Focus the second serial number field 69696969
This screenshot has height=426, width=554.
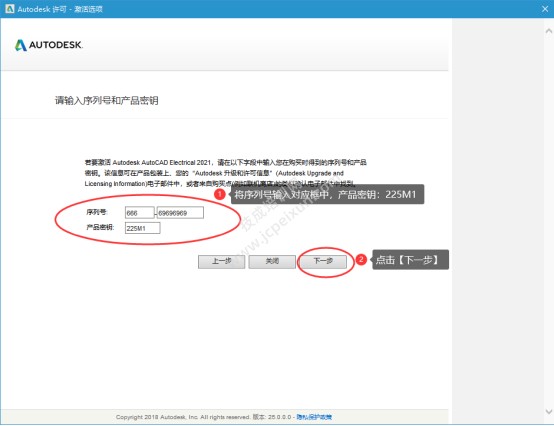click(x=180, y=213)
